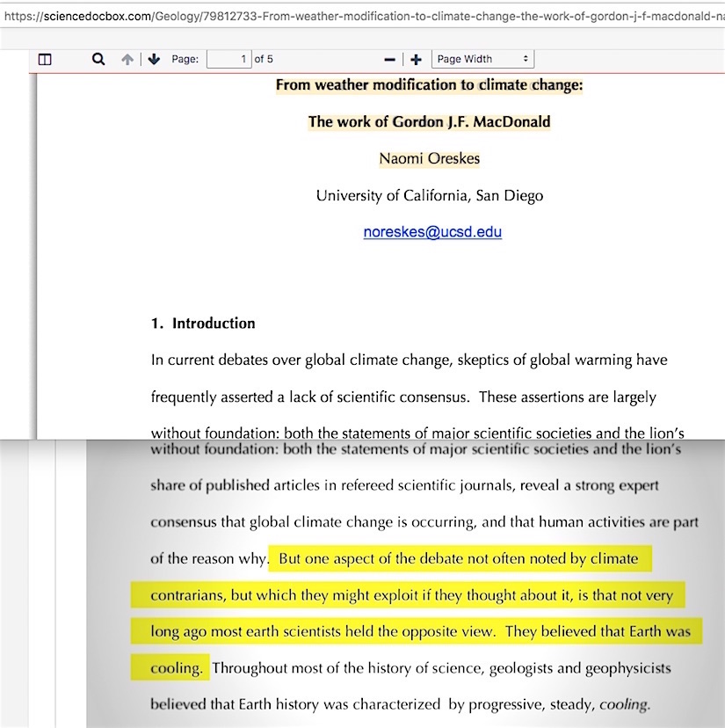Click the document title 'From weather modification to climate change'

(429, 85)
